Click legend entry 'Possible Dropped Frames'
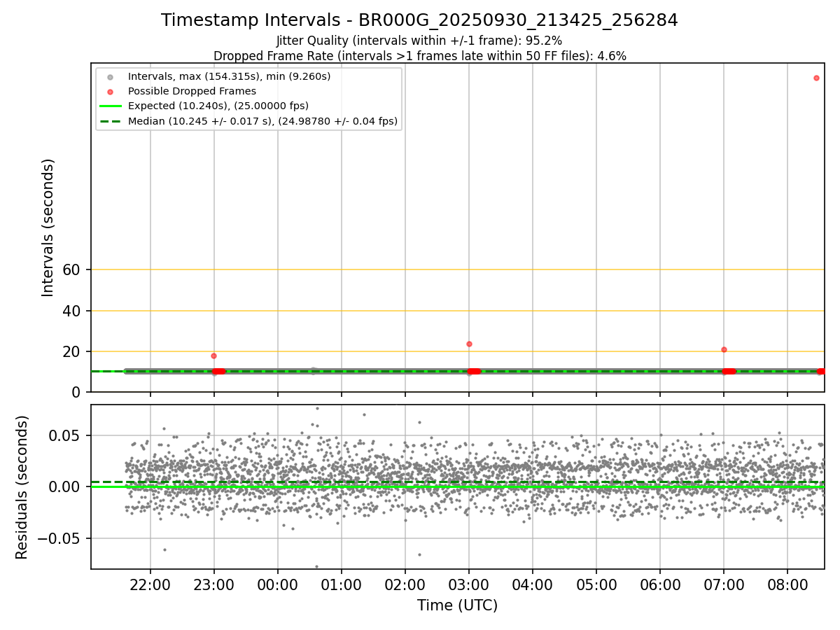This screenshot has height=630, width=840. click(192, 91)
